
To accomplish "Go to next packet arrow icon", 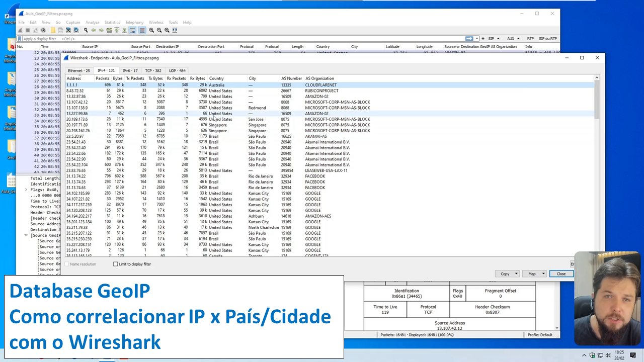I will point(101,30).
